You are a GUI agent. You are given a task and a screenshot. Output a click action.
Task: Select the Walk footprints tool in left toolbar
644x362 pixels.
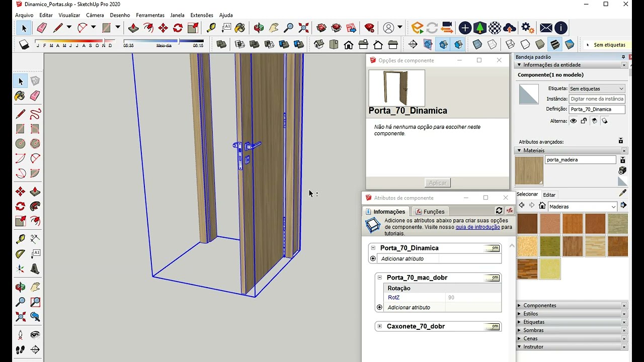21,349
